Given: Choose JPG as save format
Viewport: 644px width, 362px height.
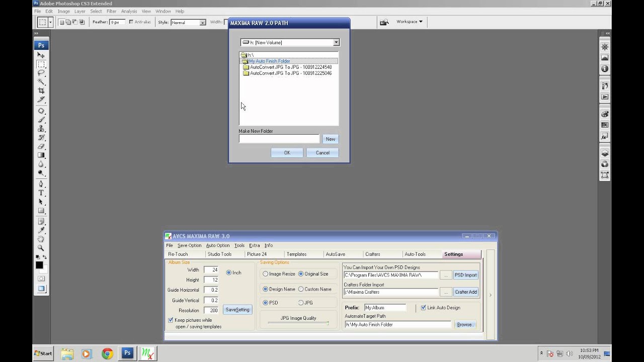Looking at the screenshot, I should pos(301,303).
